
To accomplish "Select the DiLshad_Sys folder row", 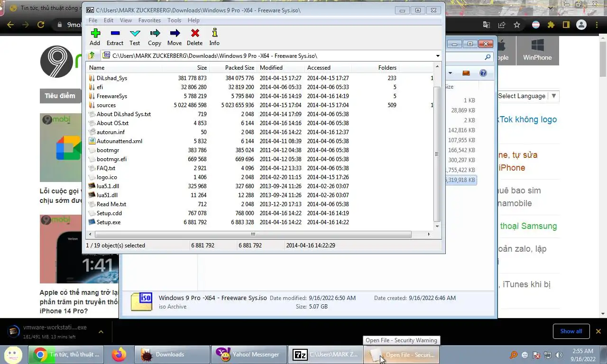I will (x=260, y=78).
